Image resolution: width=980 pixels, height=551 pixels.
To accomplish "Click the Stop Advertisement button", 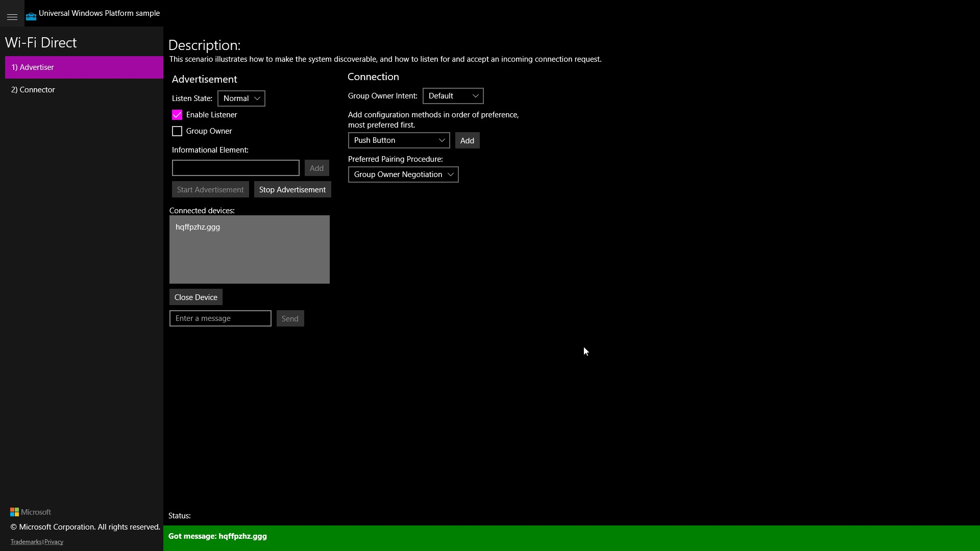I will click(x=292, y=189).
